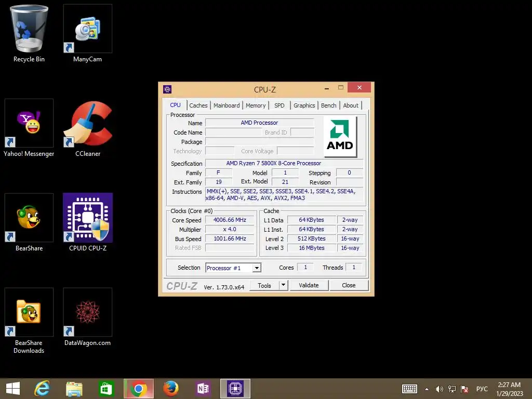The height and width of the screenshot is (399, 532).
Task: Click the L1 Data 64 KBytes value
Action: tap(312, 220)
